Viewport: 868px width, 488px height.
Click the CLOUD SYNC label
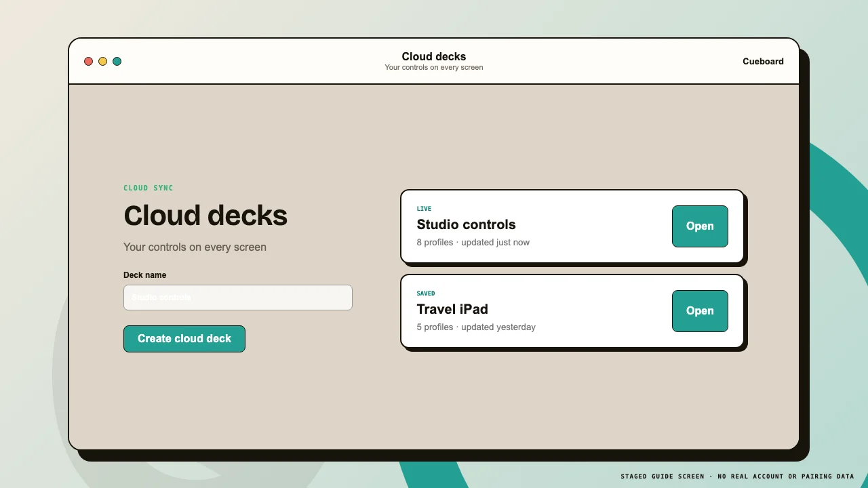tap(149, 188)
